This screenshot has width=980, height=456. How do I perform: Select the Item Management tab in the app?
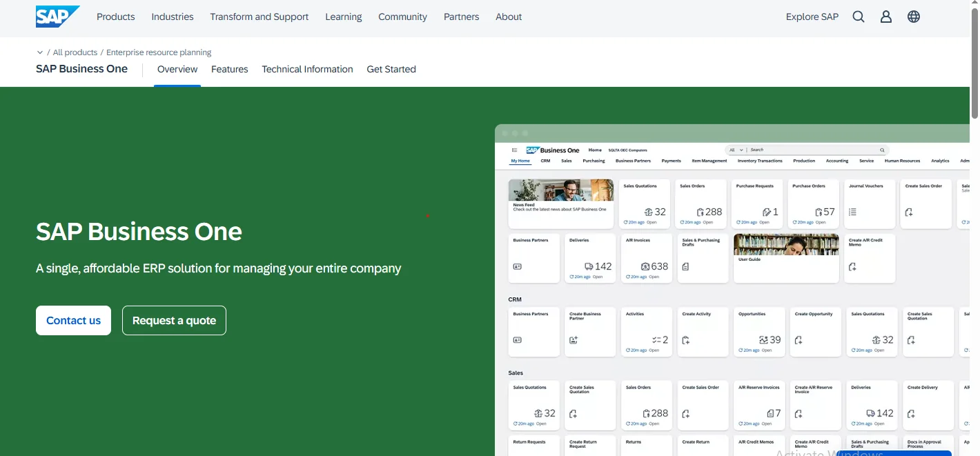tap(709, 161)
